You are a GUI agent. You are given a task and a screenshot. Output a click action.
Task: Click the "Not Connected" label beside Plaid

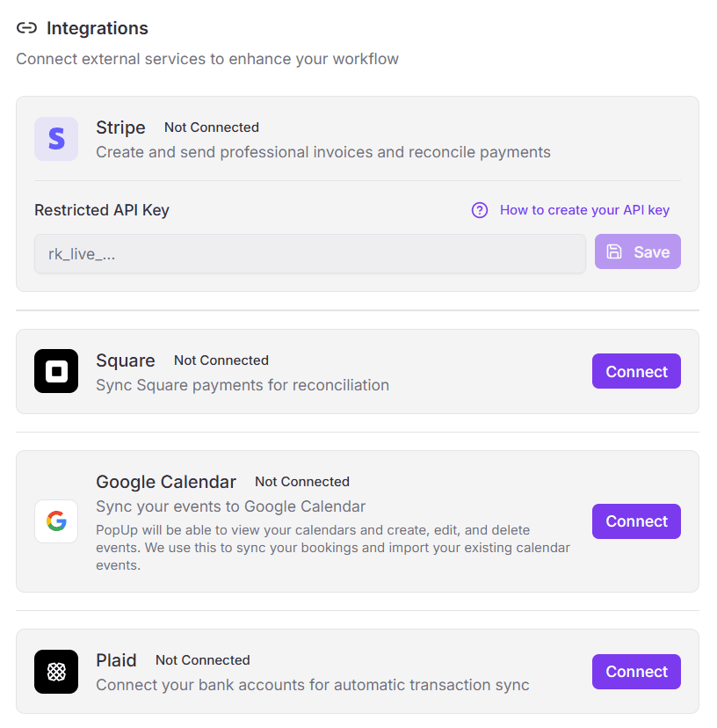[x=202, y=659]
